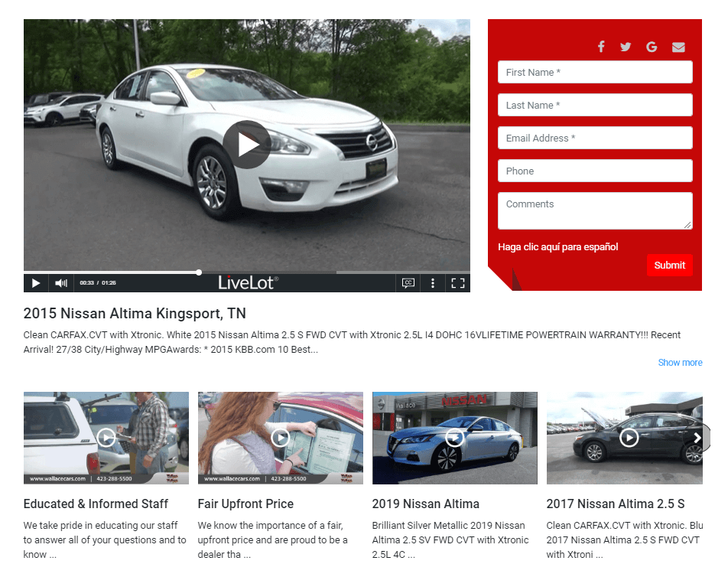Viewport: 728px width, 577px height.
Task: Switch the video player to fullscreen
Action: click(x=458, y=283)
